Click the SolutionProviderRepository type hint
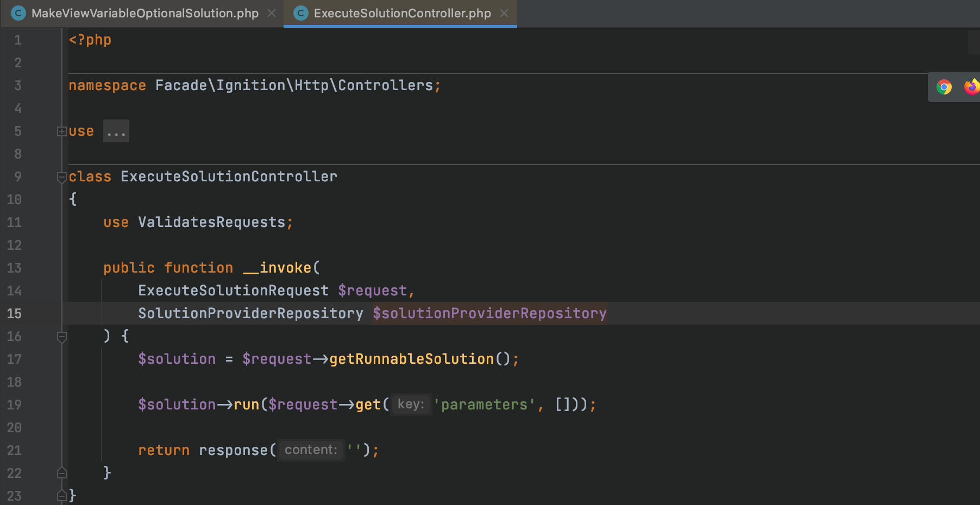 [x=250, y=314]
